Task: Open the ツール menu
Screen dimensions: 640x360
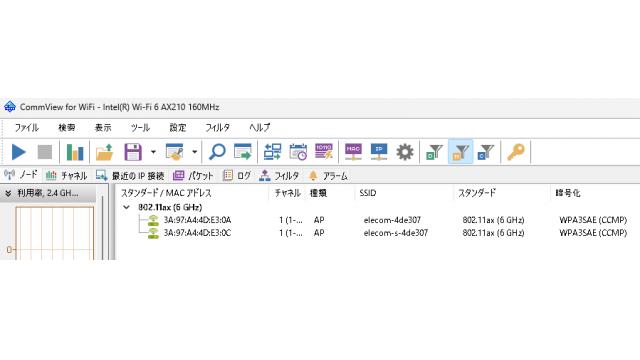Action: tap(140, 128)
